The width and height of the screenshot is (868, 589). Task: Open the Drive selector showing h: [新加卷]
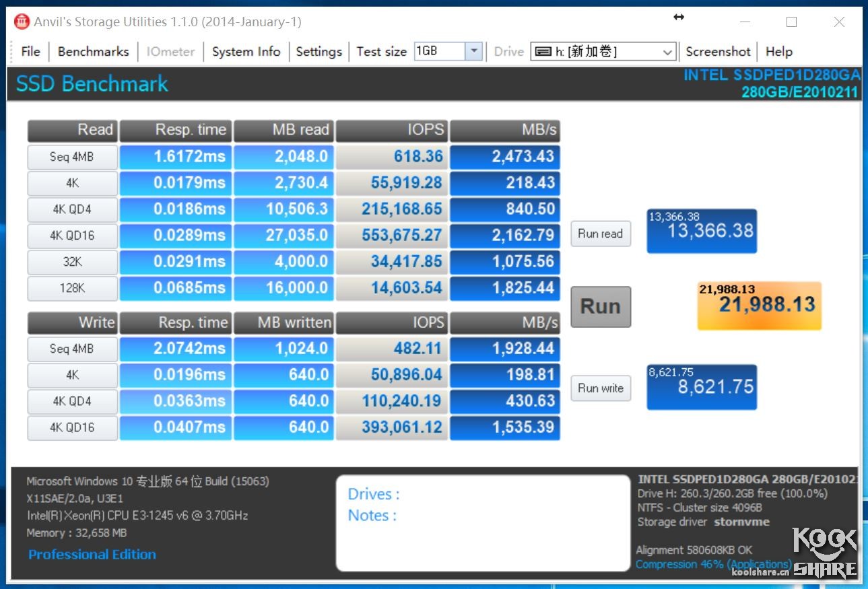667,51
